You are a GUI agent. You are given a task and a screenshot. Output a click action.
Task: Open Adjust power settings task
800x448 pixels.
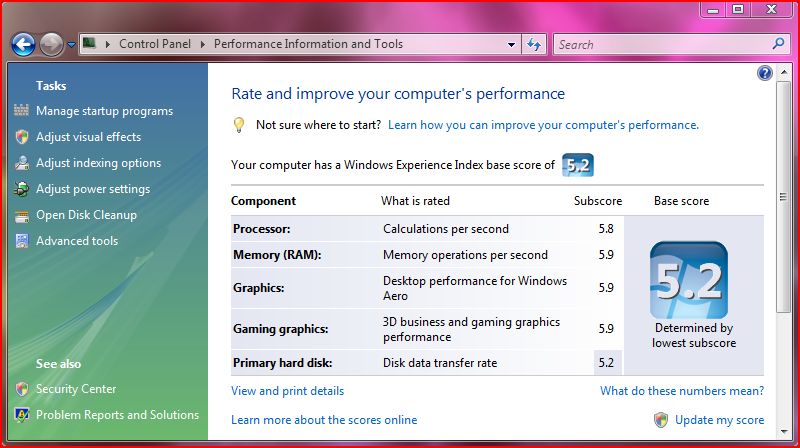[x=93, y=189]
